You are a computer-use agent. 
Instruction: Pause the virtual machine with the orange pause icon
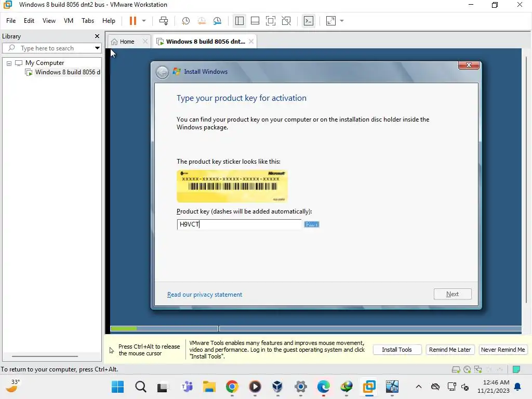[x=132, y=21]
